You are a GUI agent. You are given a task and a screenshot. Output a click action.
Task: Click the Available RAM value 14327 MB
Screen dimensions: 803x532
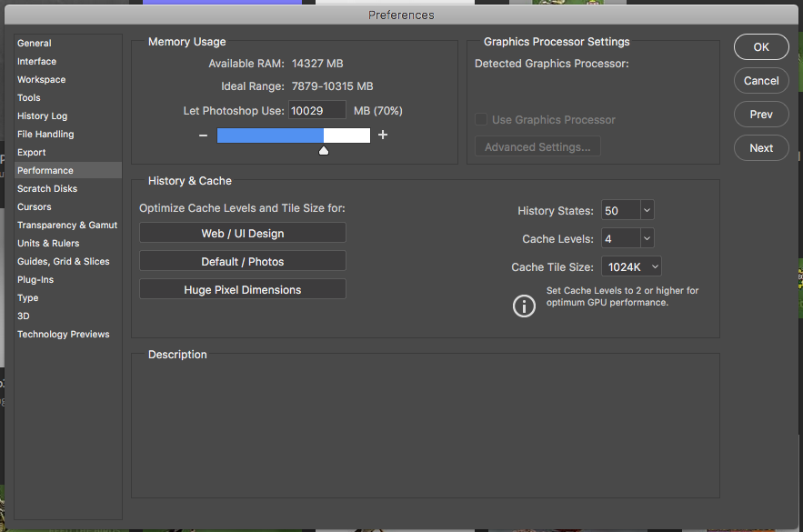tap(317, 64)
